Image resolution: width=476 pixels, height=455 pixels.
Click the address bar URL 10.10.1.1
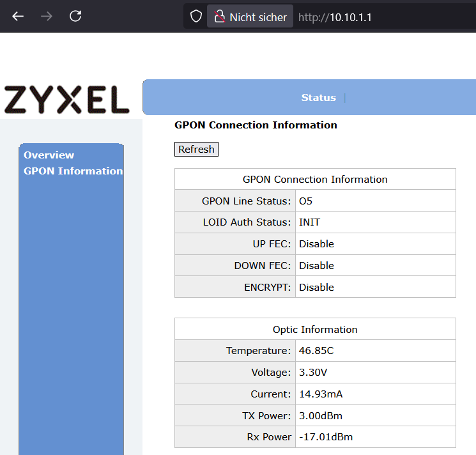[x=335, y=17]
